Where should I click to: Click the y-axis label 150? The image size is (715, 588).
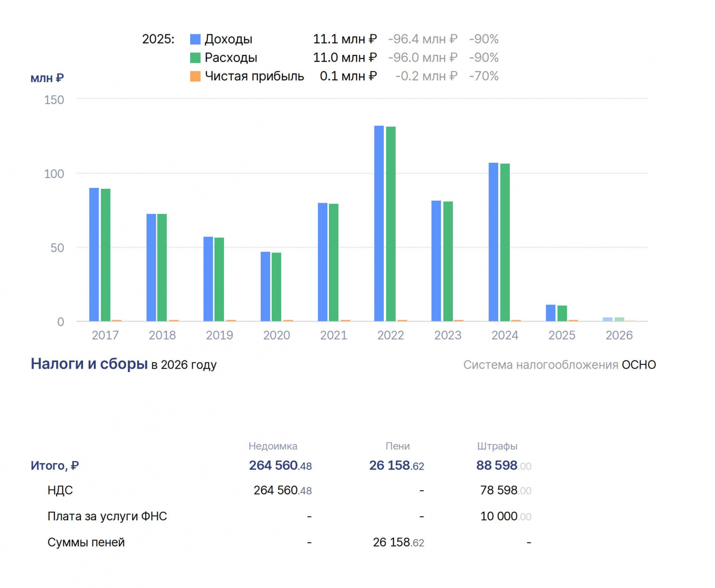54,100
